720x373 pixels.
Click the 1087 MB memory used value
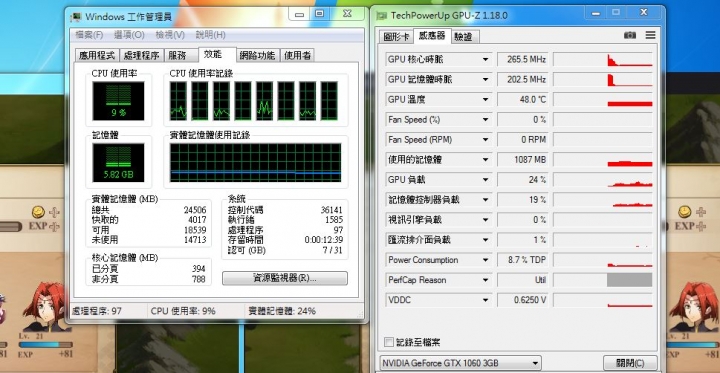(523, 160)
